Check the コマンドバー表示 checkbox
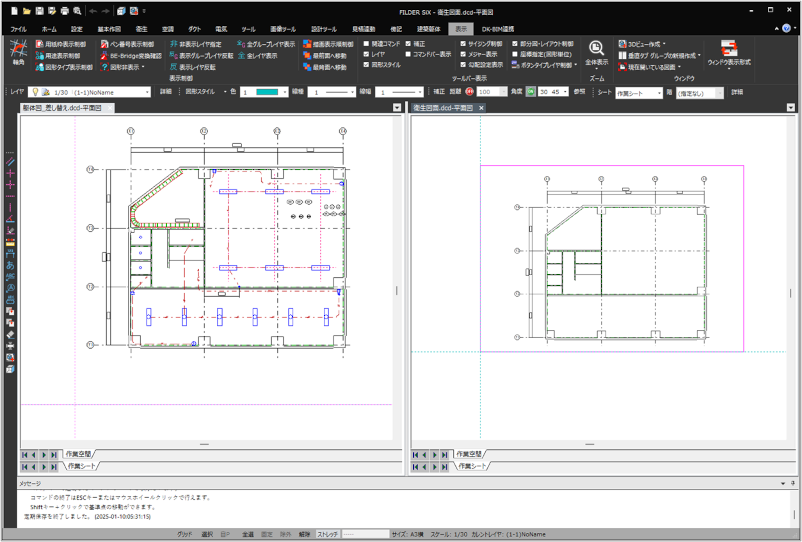802x542 pixels. (x=409, y=55)
